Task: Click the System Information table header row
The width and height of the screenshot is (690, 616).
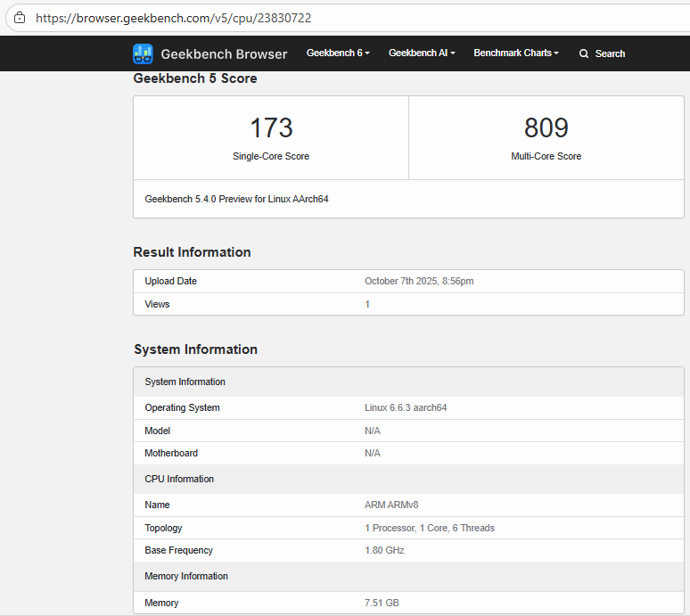Action: pos(409,382)
